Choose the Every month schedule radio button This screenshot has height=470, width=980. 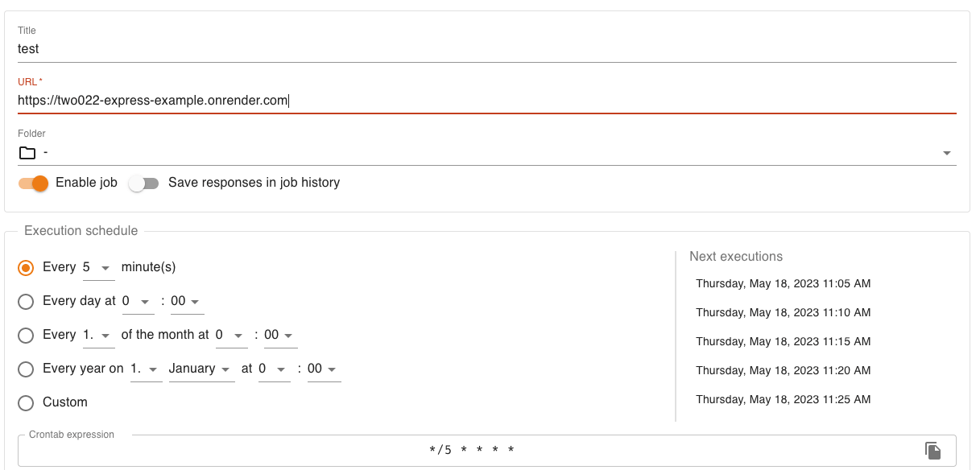[26, 336]
